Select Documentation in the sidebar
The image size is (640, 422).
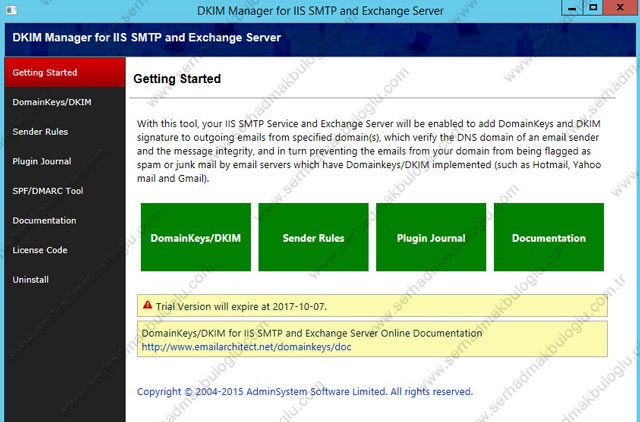tap(65, 220)
